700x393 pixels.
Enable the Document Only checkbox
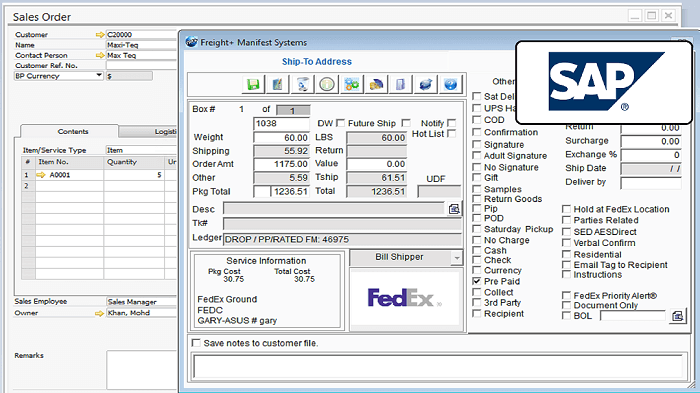click(x=566, y=305)
